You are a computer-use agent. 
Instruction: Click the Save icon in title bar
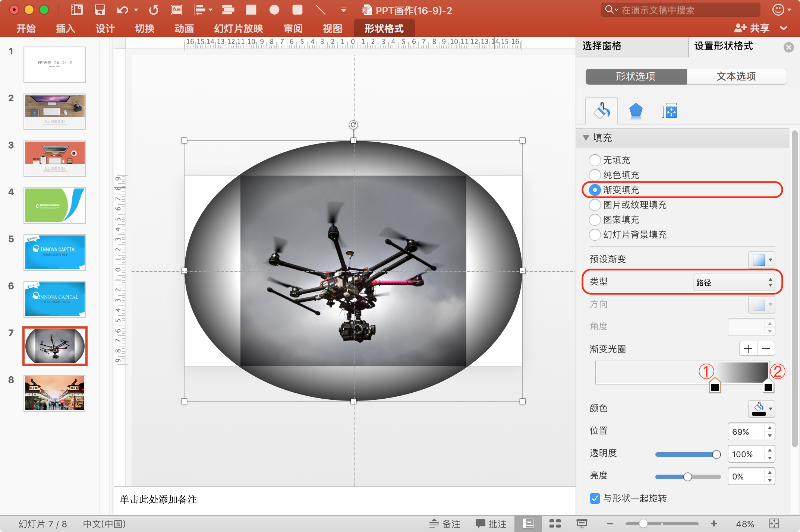click(100, 10)
